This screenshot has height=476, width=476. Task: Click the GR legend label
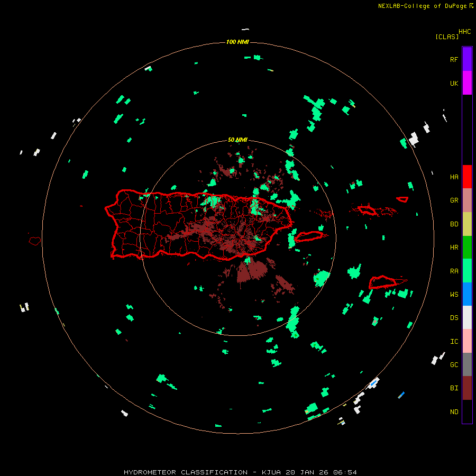(x=454, y=200)
